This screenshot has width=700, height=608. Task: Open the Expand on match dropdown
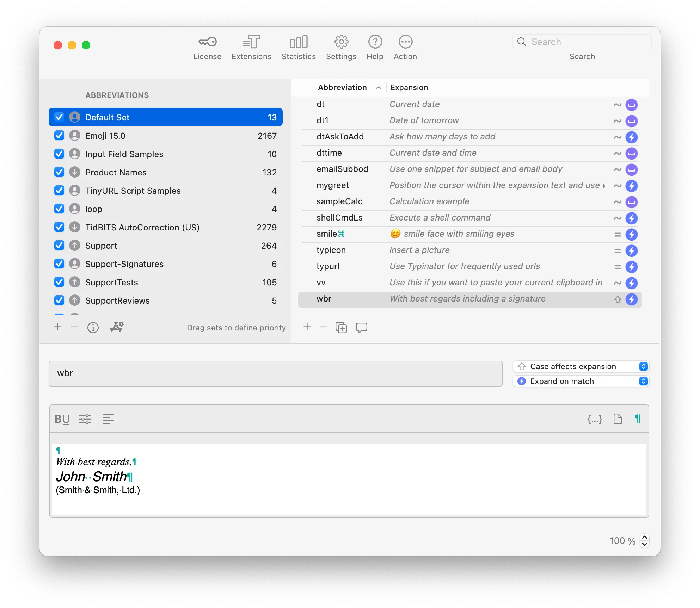[x=644, y=381]
